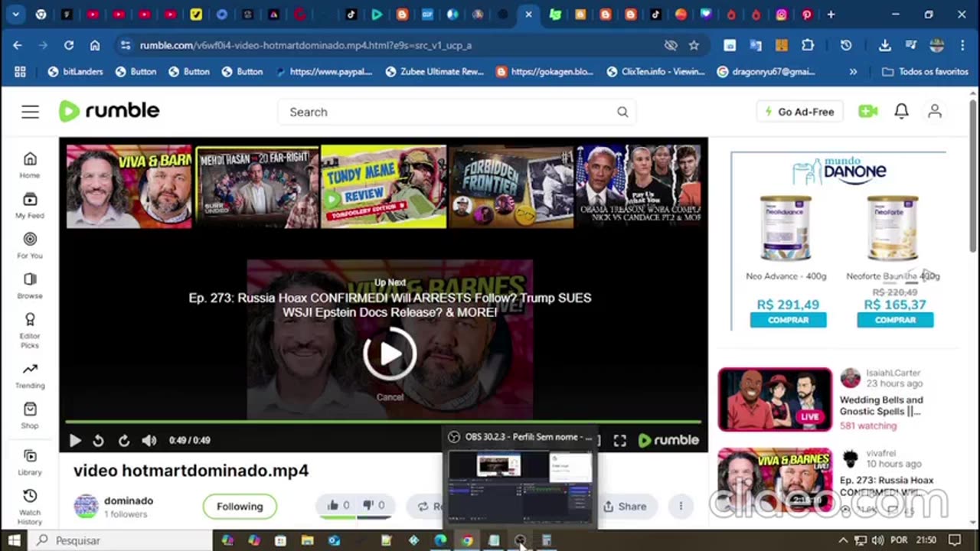Open the Wedding Bells and Gnostic Spells video
The width and height of the screenshot is (980, 551).
click(881, 406)
